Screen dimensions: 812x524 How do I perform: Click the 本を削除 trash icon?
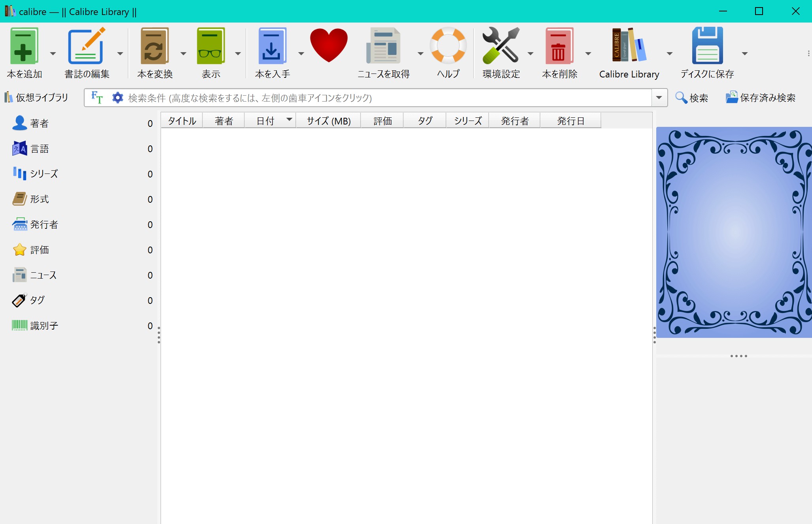pos(559,45)
